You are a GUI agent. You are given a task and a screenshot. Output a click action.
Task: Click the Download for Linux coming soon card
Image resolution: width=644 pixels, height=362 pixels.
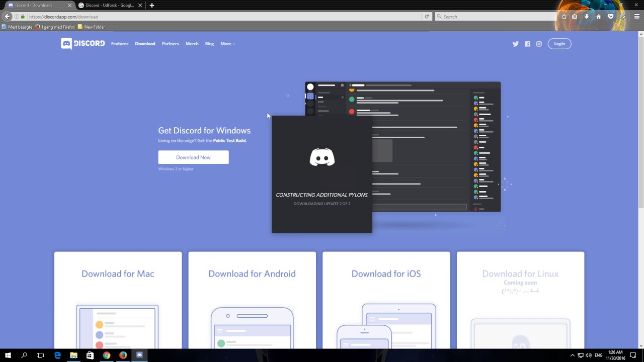coord(520,300)
